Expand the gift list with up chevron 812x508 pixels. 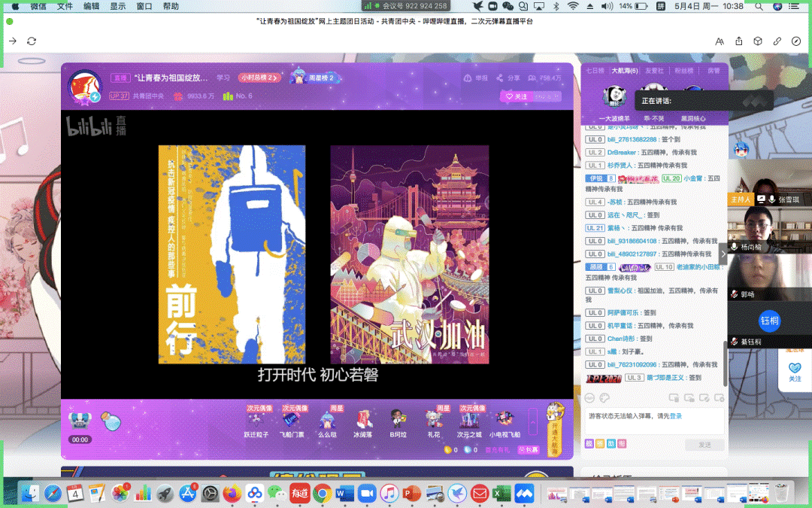532,423
